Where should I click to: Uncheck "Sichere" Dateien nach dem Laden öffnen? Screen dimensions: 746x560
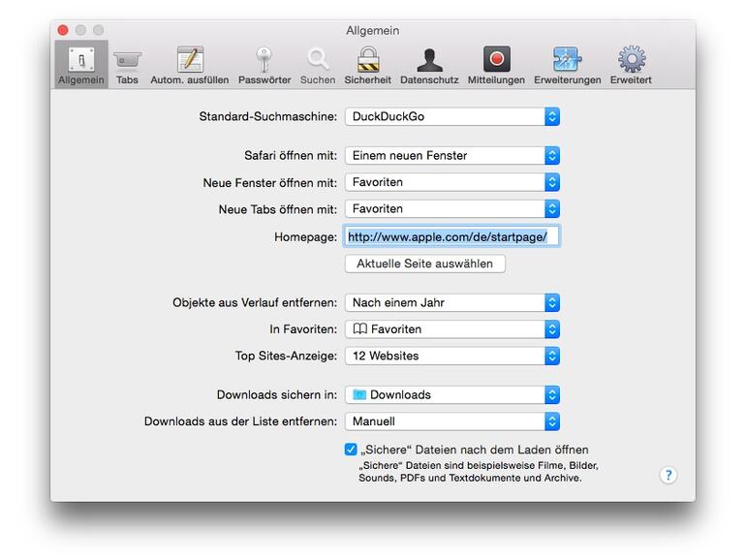[351, 450]
